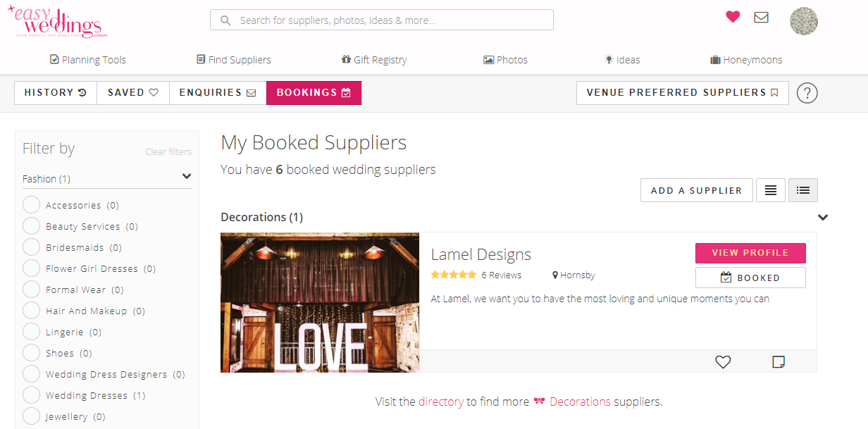This screenshot has width=868, height=429.
Task: Select the Shoes filter radio
Action: tap(32, 353)
